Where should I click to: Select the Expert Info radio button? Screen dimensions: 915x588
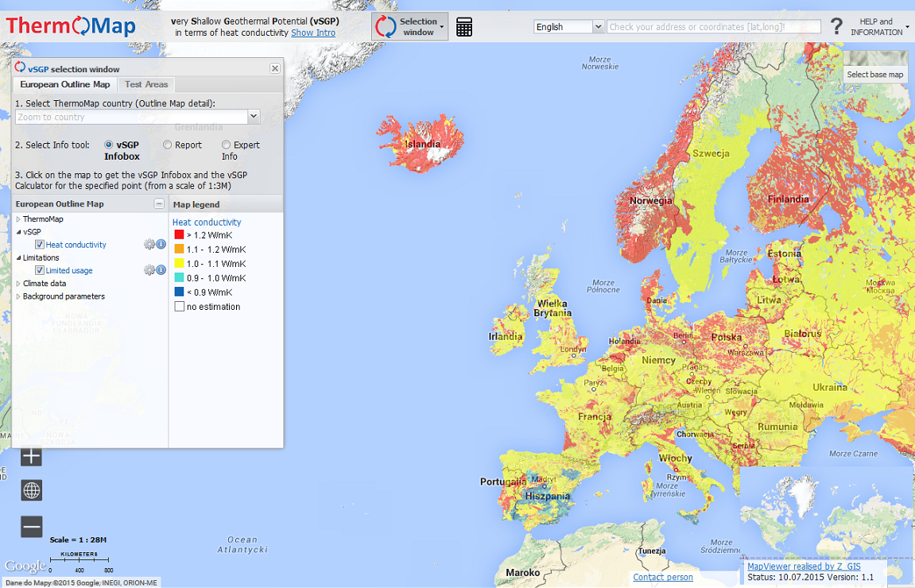[x=226, y=145]
